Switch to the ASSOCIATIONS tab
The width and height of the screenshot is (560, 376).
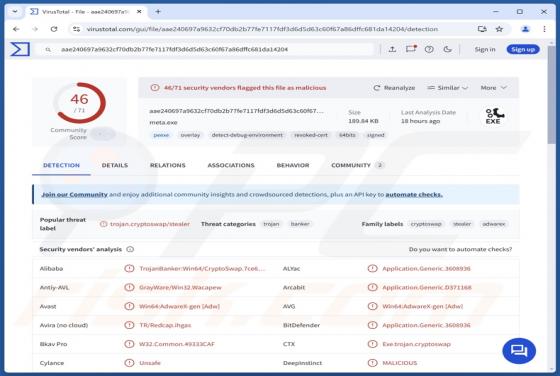click(x=231, y=165)
